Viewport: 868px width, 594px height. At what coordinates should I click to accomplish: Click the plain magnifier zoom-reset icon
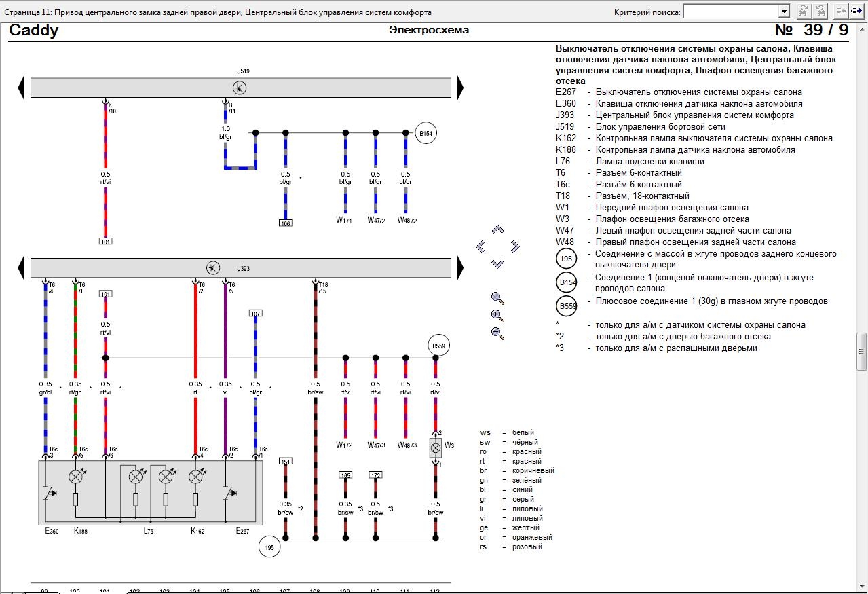click(497, 298)
